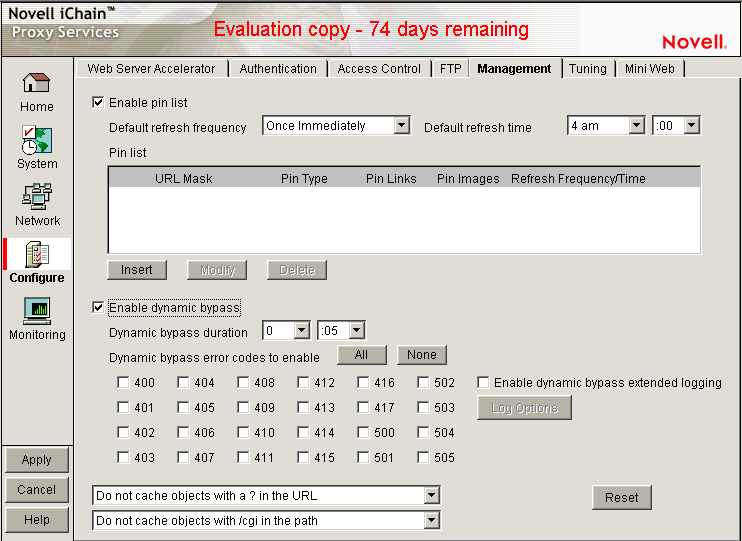The width and height of the screenshot is (742, 541).
Task: Click the Insert button under Pin list
Action: 137,270
